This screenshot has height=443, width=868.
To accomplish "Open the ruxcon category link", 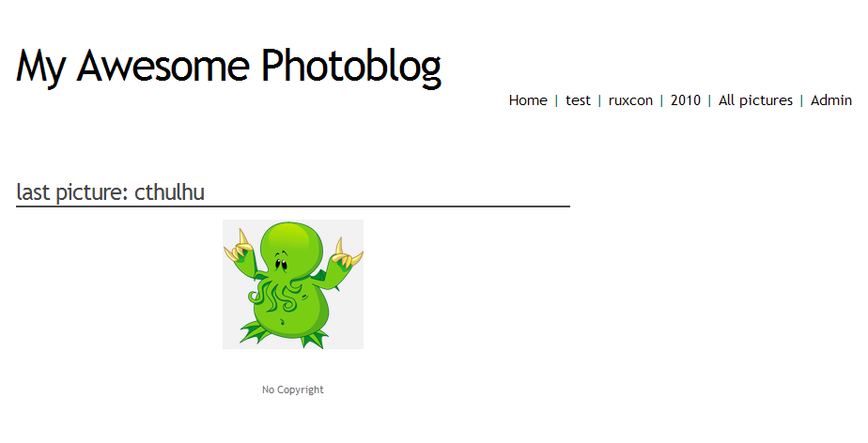I will point(630,100).
